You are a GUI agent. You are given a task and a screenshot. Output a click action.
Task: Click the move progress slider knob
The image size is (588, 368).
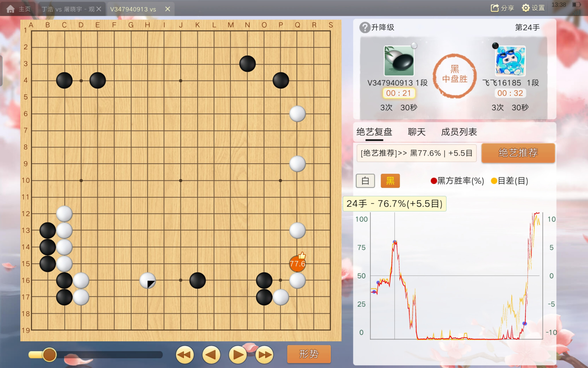tap(49, 354)
